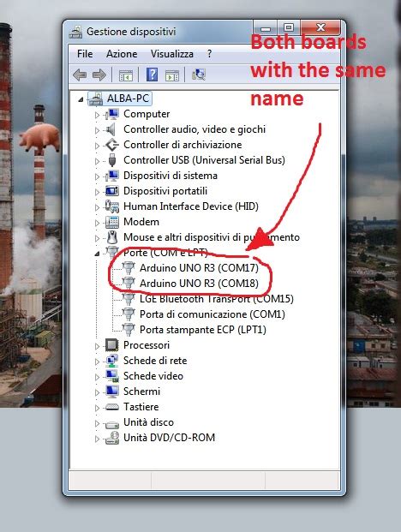This screenshot has height=532, width=401.
Task: Click the Computer category icon
Action: (112, 114)
